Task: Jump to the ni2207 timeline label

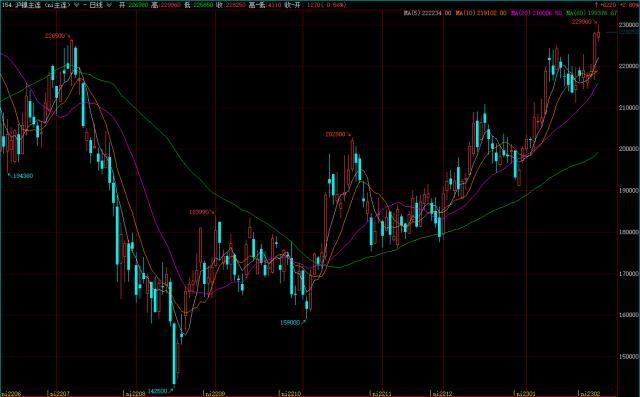Action: click(58, 394)
